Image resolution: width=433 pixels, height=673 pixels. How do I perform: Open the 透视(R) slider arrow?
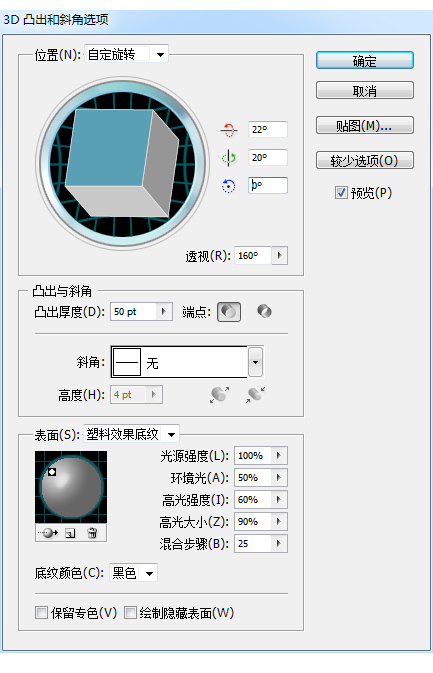coord(279,256)
